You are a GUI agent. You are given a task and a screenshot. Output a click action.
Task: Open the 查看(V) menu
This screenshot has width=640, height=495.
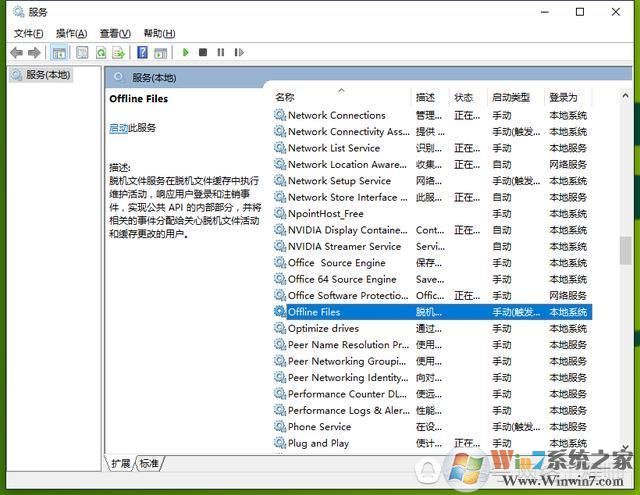[115, 33]
